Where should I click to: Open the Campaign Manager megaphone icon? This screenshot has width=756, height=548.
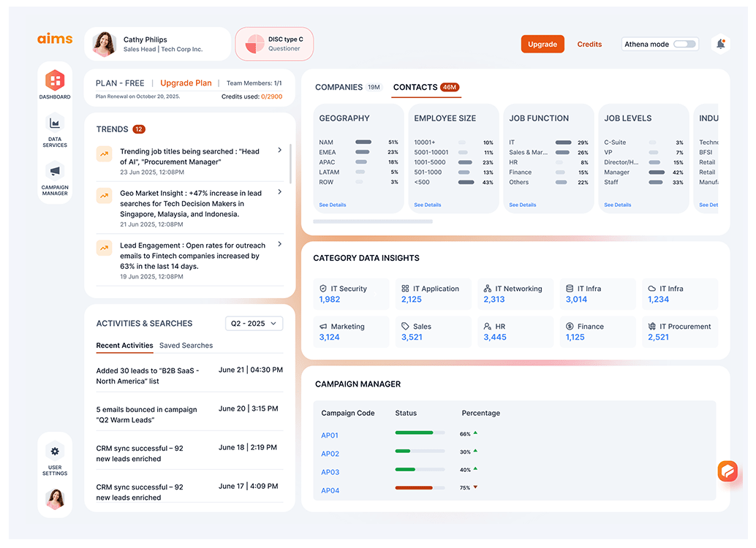55,172
